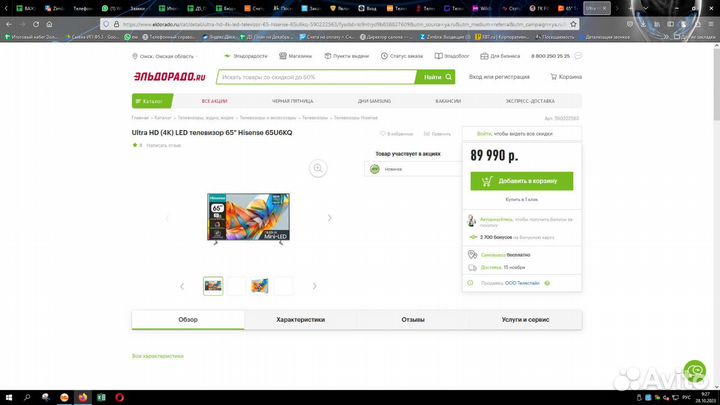Viewport: 720px width, 405px height.
Task: Advance thumbnails with the right arrow
Action: click(x=315, y=286)
